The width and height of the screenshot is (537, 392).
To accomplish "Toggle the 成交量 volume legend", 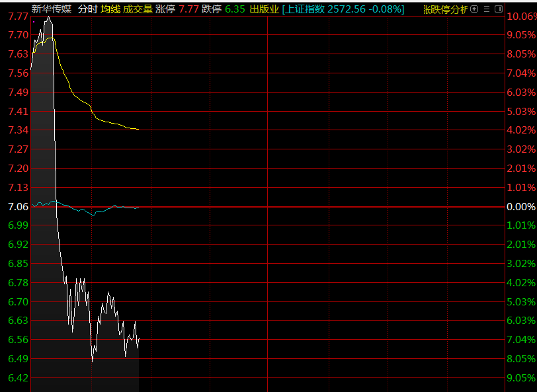I will pos(138,9).
